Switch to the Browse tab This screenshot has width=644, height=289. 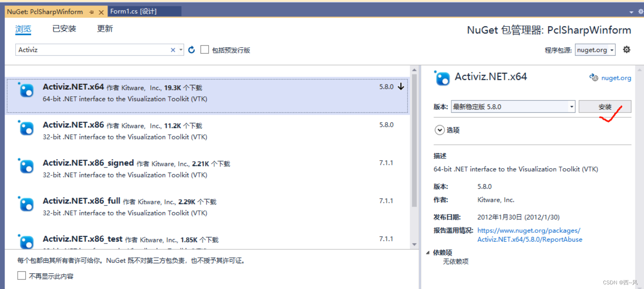[23, 29]
